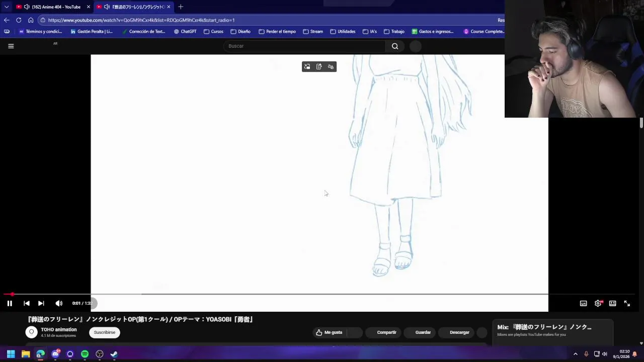
Task: Click the first overlay toolbar icon on video
Action: 307,66
